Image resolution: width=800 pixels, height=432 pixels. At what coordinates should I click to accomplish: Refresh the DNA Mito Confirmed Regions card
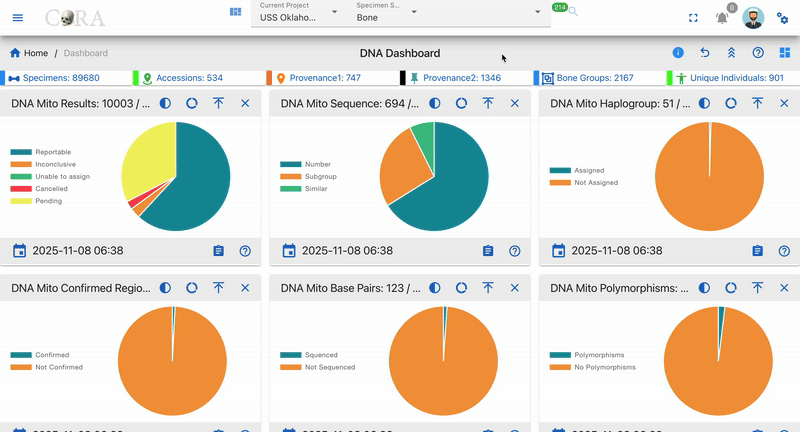(x=192, y=288)
